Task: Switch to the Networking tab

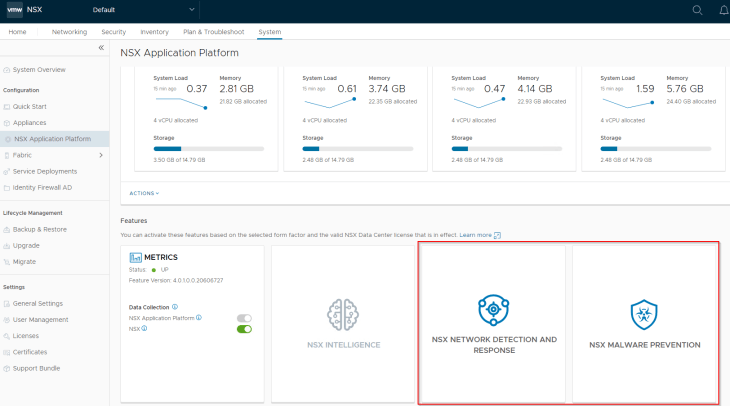Action: [x=69, y=32]
